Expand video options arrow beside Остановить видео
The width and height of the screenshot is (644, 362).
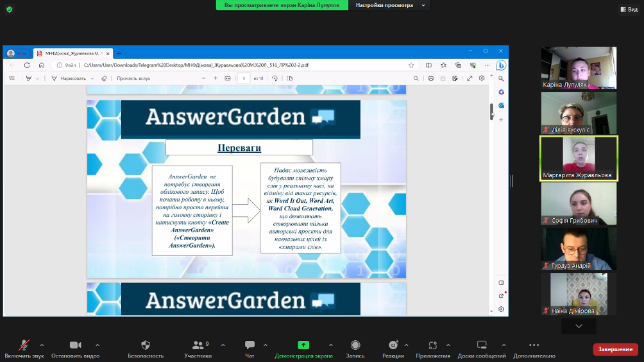(97, 345)
